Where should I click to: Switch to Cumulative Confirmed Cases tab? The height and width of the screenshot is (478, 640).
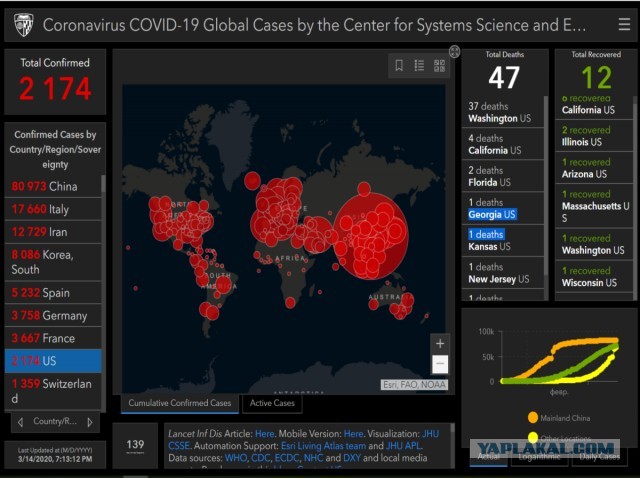(x=180, y=403)
